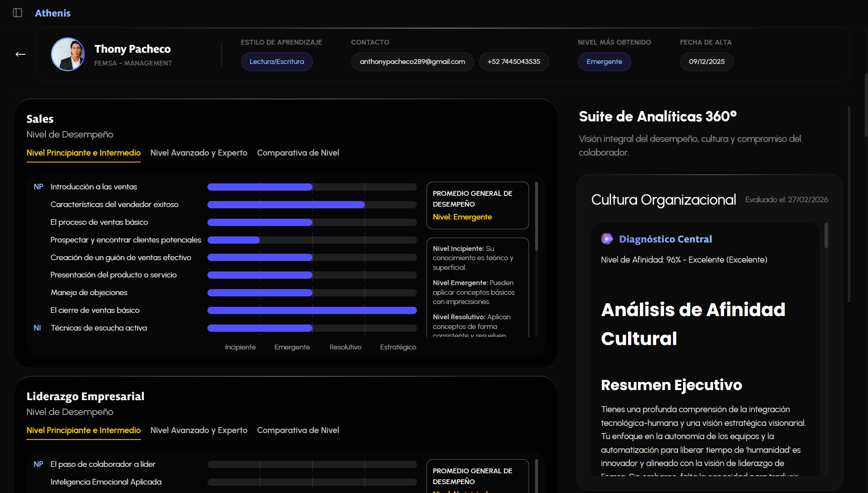868x493 pixels.
Task: Select 'Manejo de objeciones' label
Action: click(89, 292)
